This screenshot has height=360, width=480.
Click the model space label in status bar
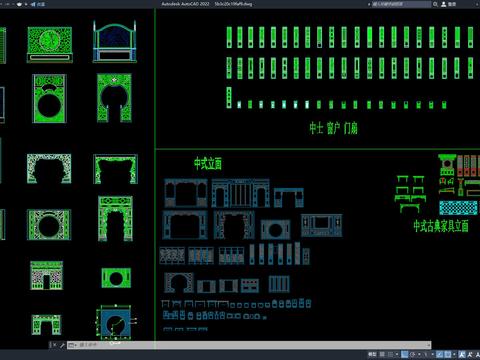pyautogui.click(x=372, y=354)
